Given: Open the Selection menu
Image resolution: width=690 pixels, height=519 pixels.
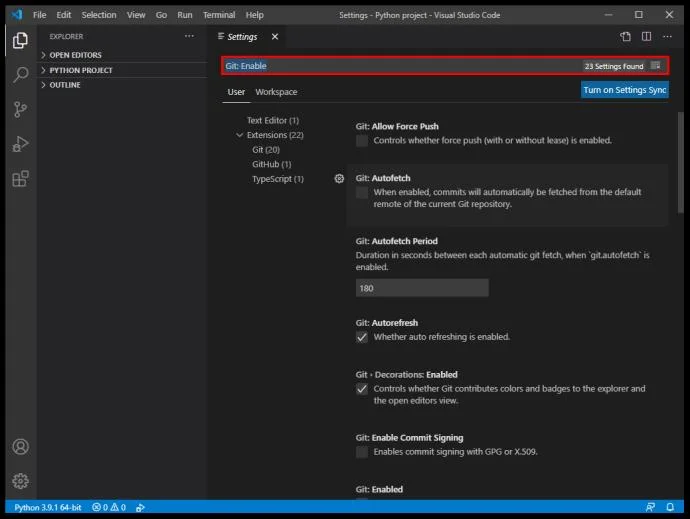Looking at the screenshot, I should [x=99, y=15].
